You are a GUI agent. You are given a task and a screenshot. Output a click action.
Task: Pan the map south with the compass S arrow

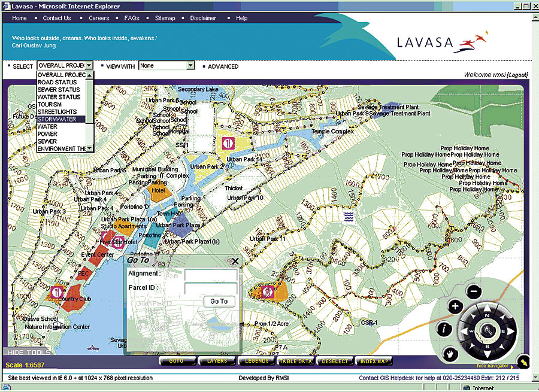[487, 354]
